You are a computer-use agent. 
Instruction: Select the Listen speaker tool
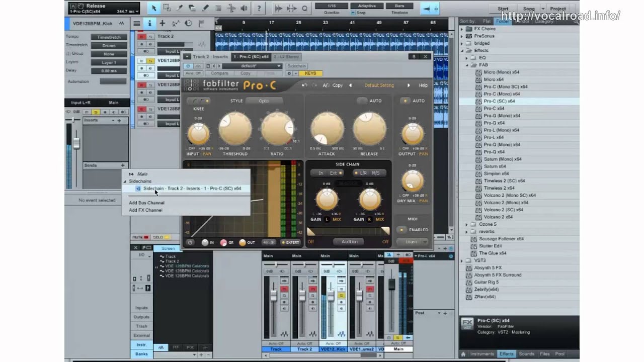click(x=244, y=8)
